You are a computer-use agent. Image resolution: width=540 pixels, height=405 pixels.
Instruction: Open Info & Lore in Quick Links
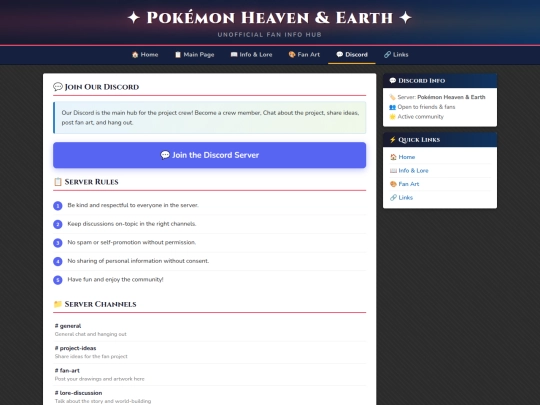(x=413, y=170)
